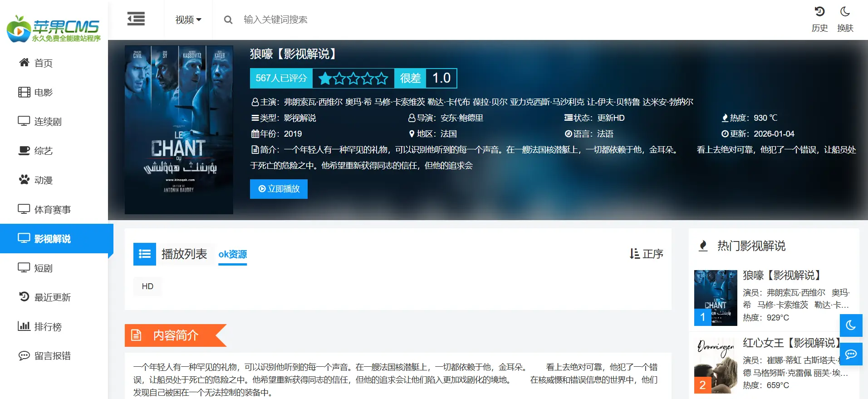Screen dimensions: 868x399
Task: Click the 体育赛事 monitor icon
Action: (24, 209)
